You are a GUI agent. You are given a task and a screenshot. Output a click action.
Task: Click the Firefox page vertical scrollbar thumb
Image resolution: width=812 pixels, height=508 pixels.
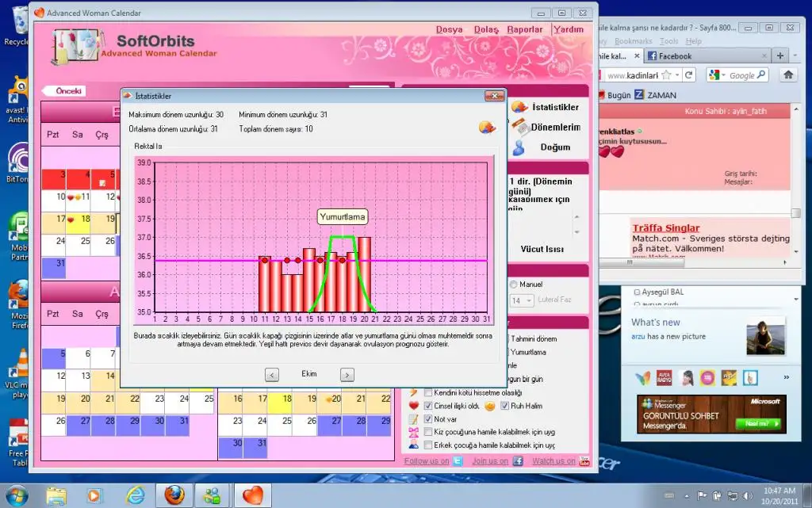point(796,213)
